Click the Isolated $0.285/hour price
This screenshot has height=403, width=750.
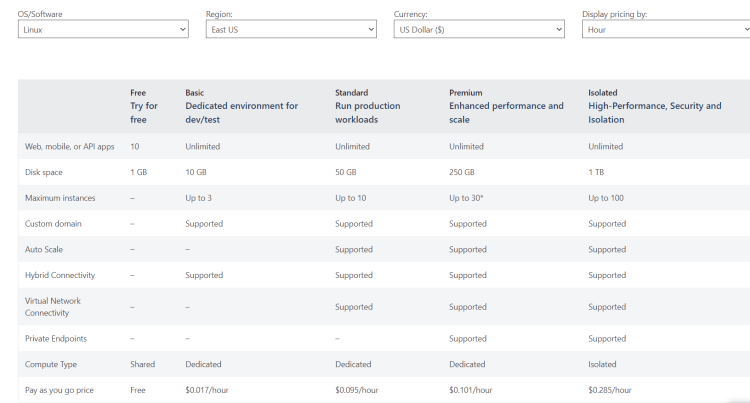coord(610,390)
